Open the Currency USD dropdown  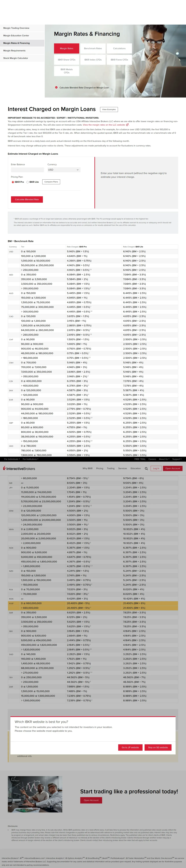click(64, 170)
